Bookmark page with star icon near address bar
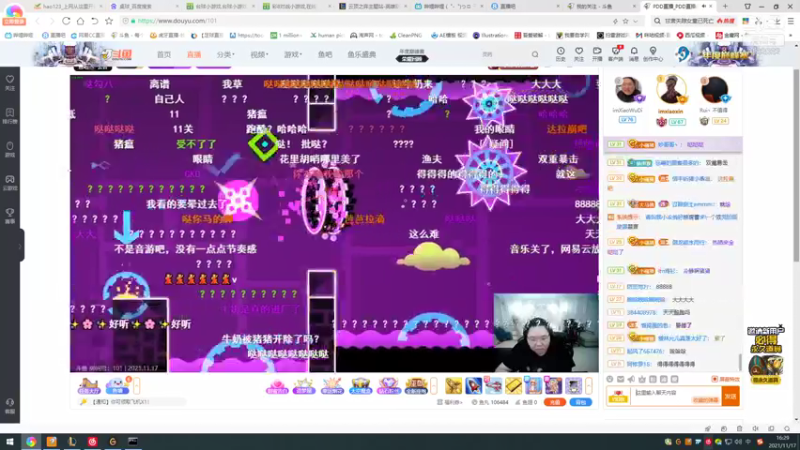Viewport: 800px width, 450px height. pyautogui.click(x=109, y=21)
